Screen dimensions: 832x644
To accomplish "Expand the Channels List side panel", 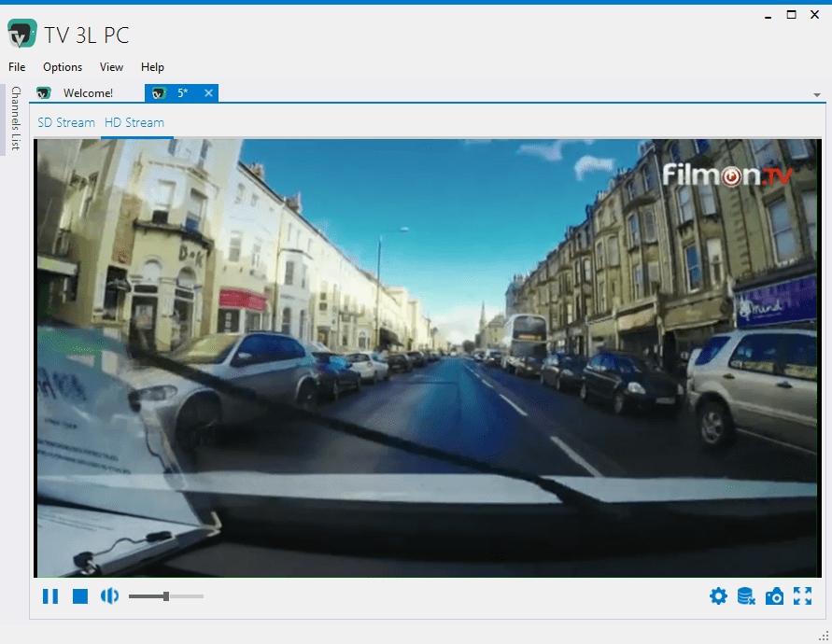I will click(16, 119).
